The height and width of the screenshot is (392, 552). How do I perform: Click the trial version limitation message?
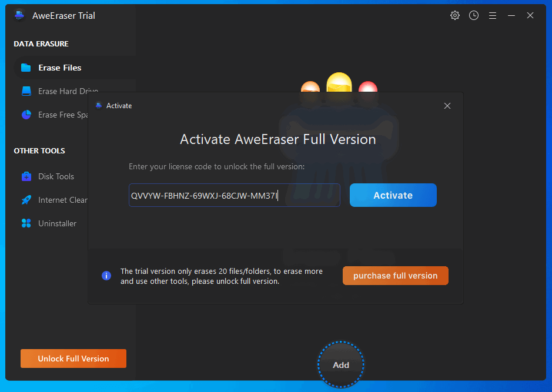(222, 276)
